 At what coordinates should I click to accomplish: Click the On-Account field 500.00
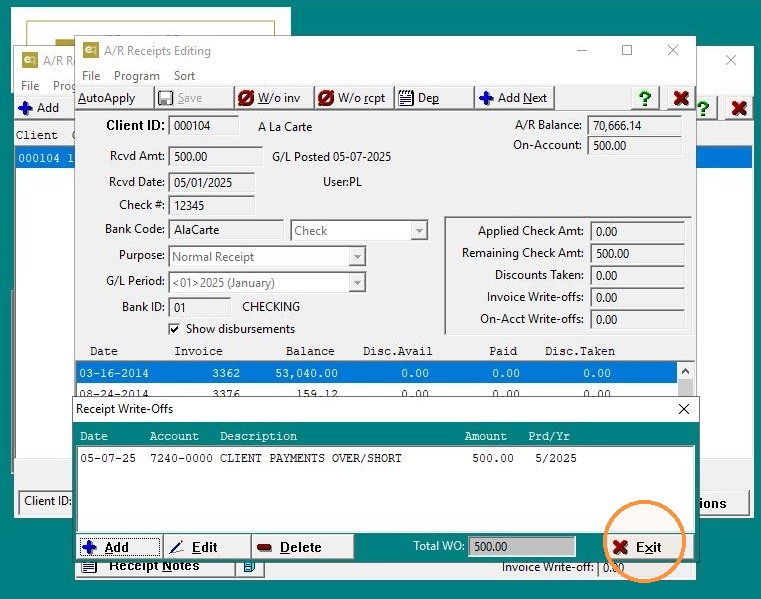[634, 146]
